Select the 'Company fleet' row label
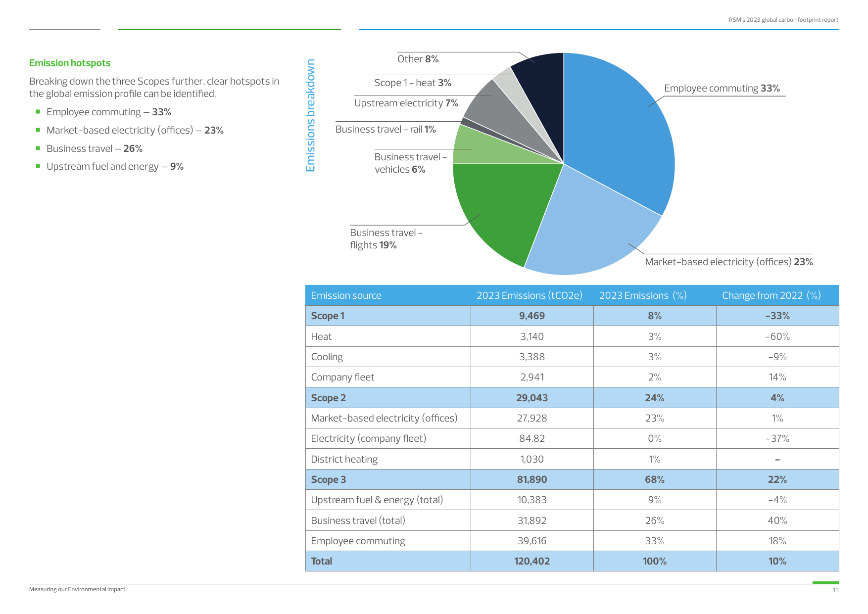Viewport: 868px width, 614px height. pos(342,377)
